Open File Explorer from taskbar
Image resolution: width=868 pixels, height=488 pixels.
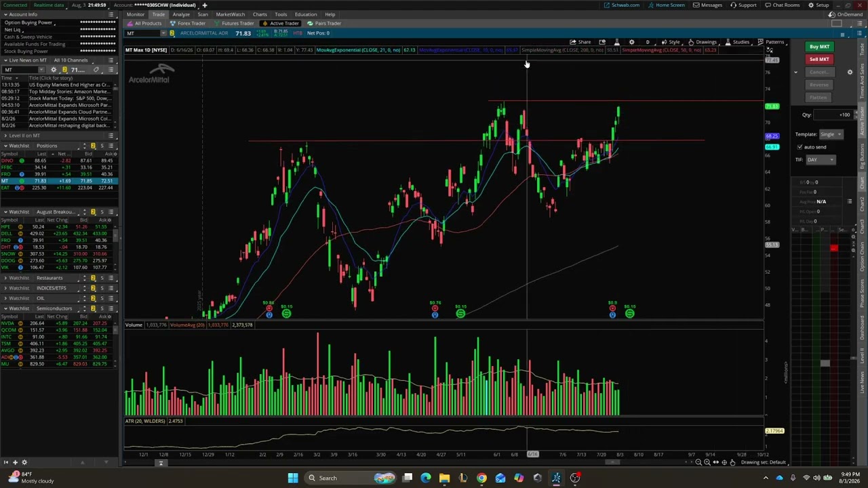[x=444, y=478]
